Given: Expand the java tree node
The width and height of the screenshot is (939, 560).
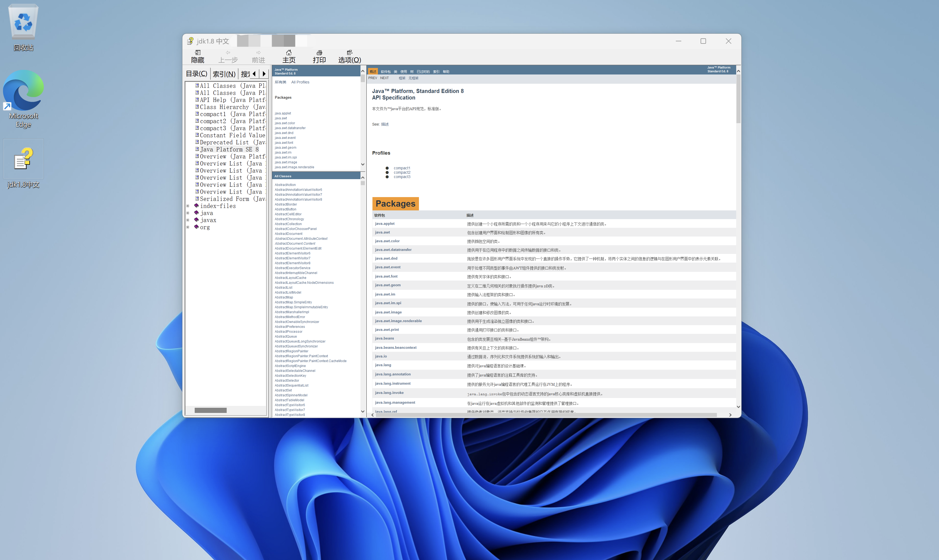Looking at the screenshot, I should pos(188,213).
